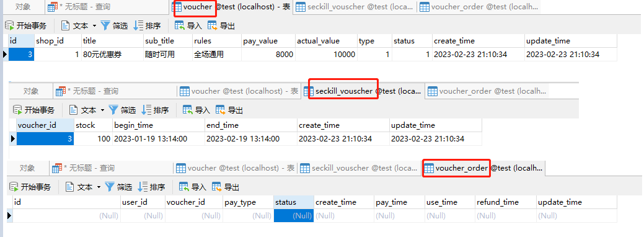
Task: Click 导出 button above the voucher table
Action: tap(221, 25)
